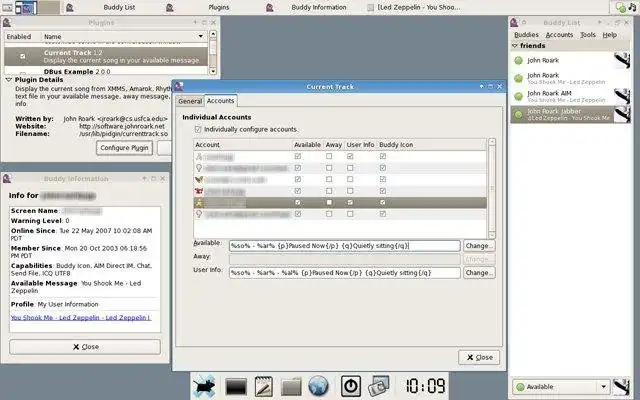The width and height of the screenshot is (640, 400).
Task: Enable Away for the MSN butterfly account
Action: [329, 179]
